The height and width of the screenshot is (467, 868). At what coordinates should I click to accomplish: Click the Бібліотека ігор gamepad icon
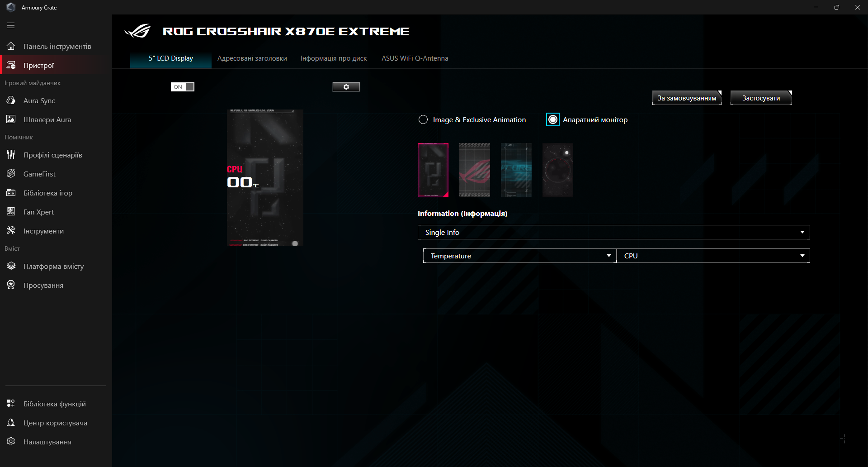pyautogui.click(x=11, y=193)
